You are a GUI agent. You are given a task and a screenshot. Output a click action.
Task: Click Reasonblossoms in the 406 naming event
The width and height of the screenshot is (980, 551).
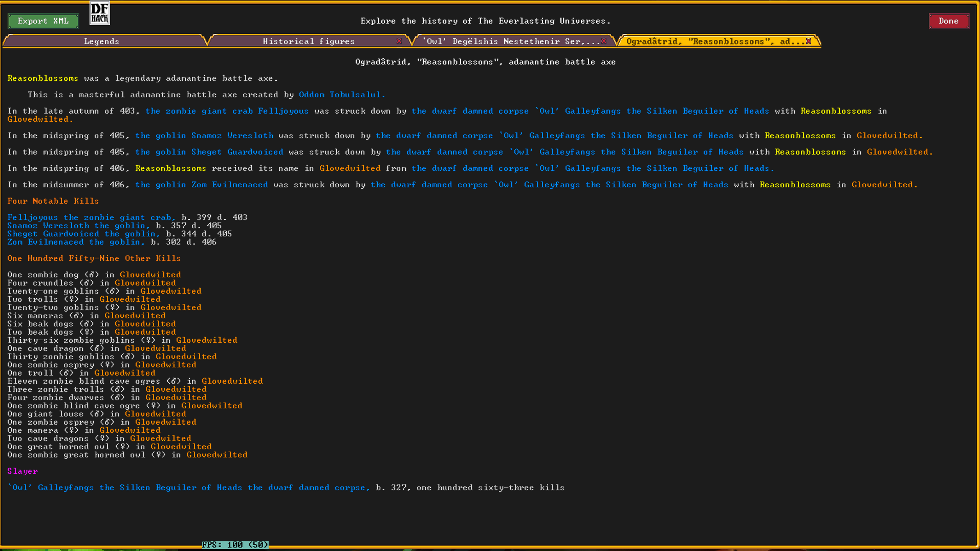(x=171, y=168)
